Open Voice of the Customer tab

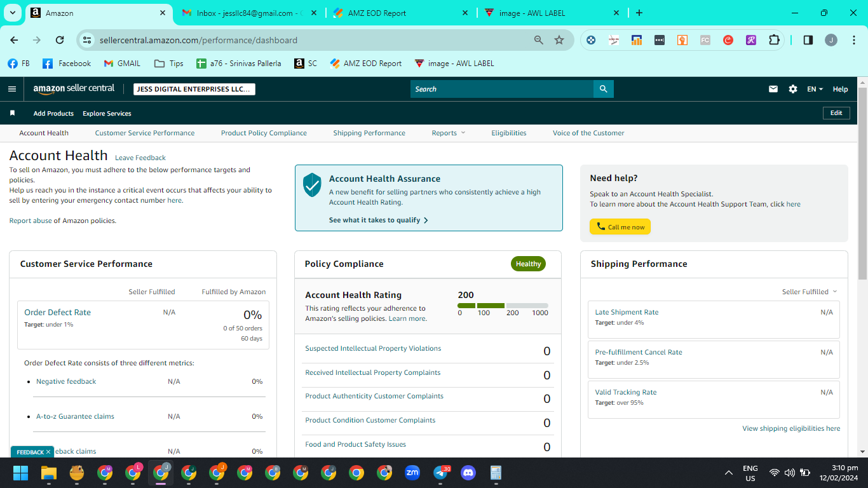(x=588, y=133)
